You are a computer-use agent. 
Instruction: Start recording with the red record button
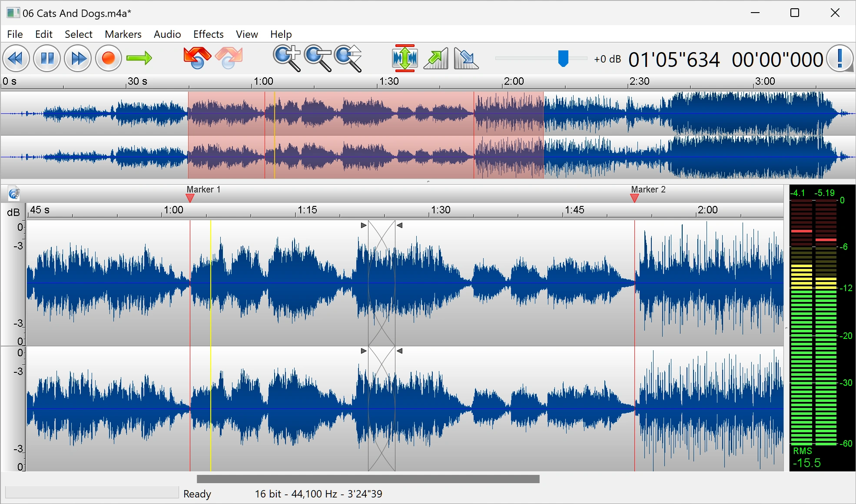(108, 58)
